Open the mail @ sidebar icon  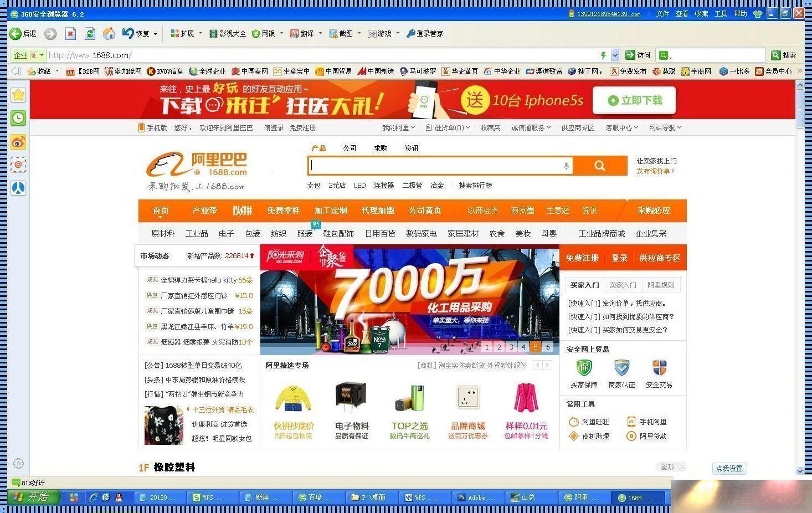(18, 165)
